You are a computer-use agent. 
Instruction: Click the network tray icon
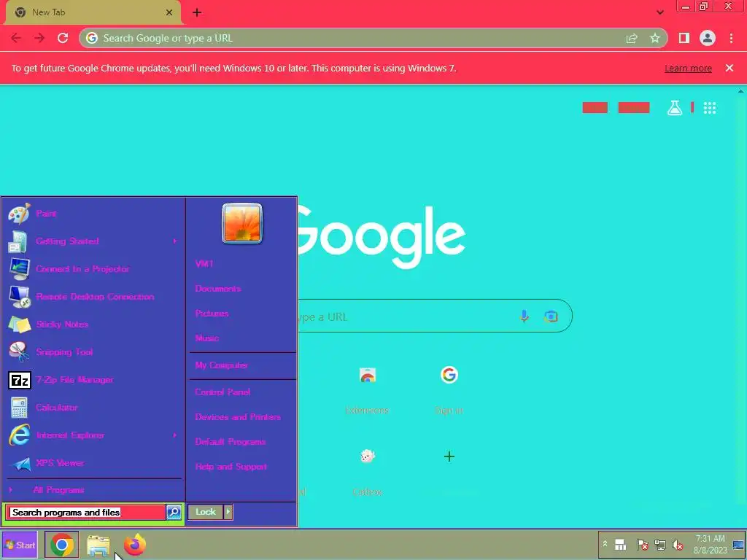click(659, 544)
